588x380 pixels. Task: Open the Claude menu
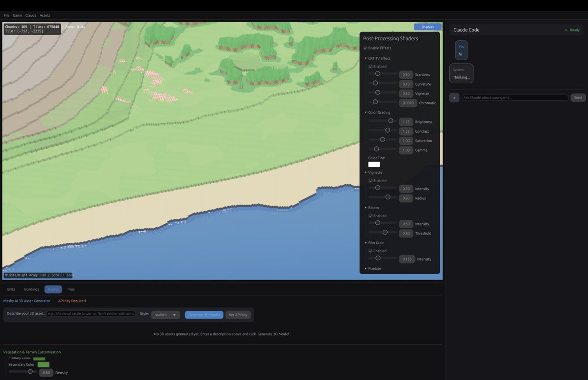click(x=31, y=15)
